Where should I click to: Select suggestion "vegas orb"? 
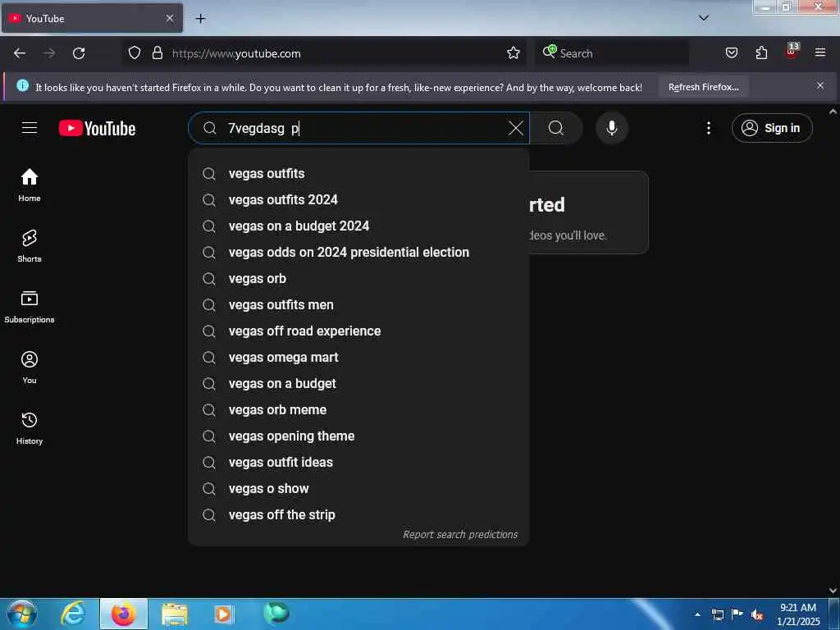[x=358, y=279]
